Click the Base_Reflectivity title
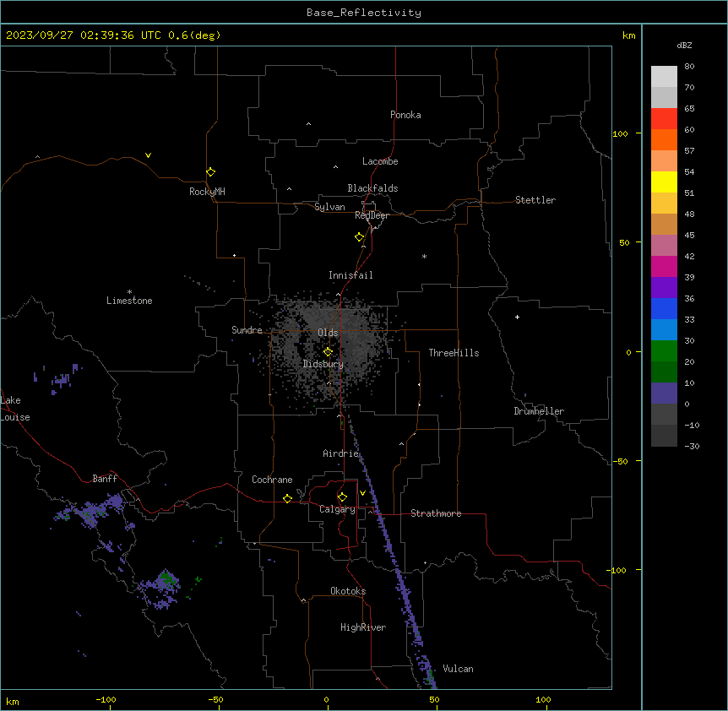728x711 pixels. 364,13
